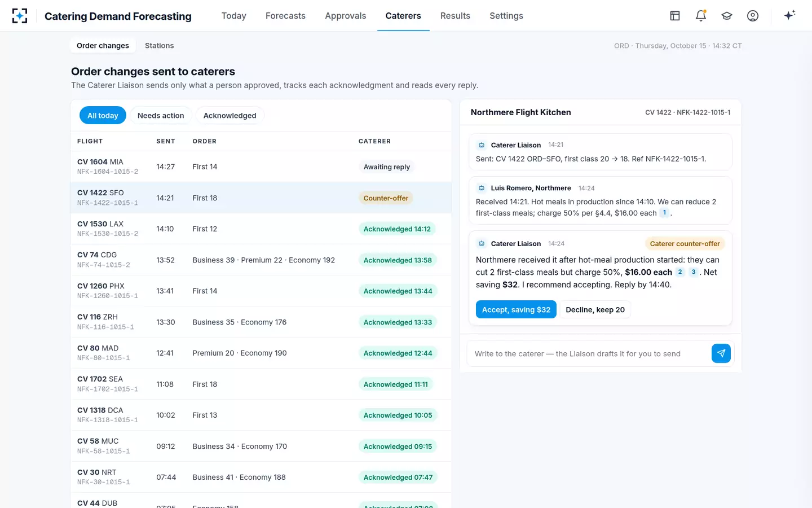812x508 pixels.
Task: Open citation 3 in counter-offer message
Action: point(694,272)
